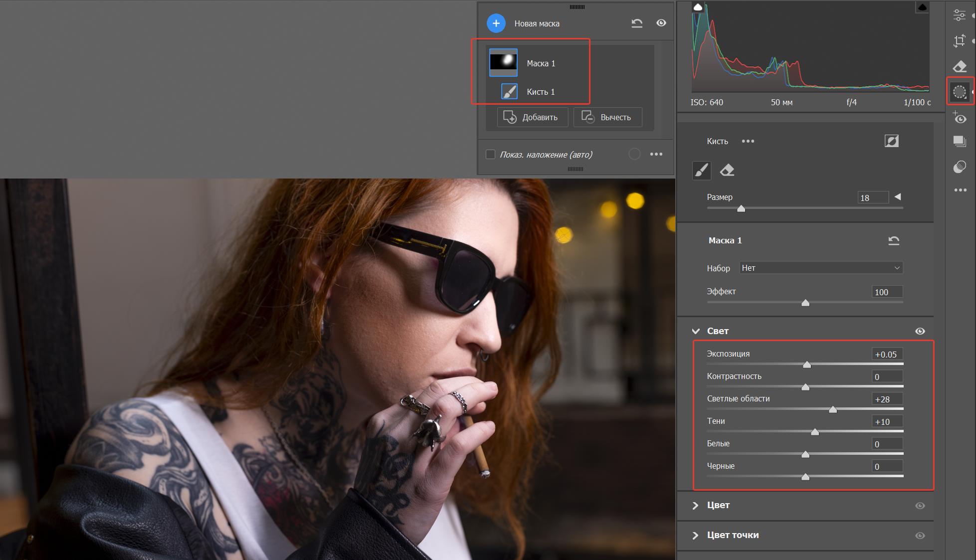Click the Invert mask icon beside Кисть
Screen dimensions: 976x560
tap(891, 141)
